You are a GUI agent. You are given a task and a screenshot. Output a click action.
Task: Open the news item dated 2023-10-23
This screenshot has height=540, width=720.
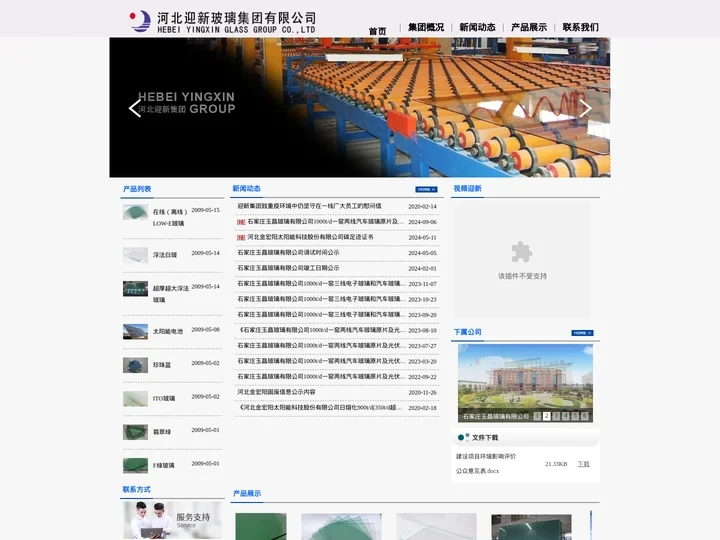[321, 299]
